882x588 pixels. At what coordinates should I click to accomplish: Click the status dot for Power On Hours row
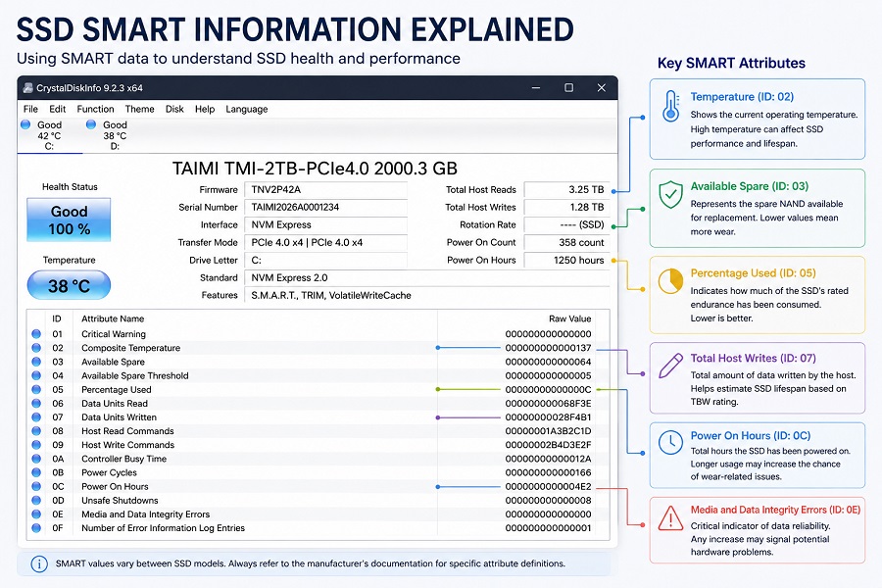point(36,486)
